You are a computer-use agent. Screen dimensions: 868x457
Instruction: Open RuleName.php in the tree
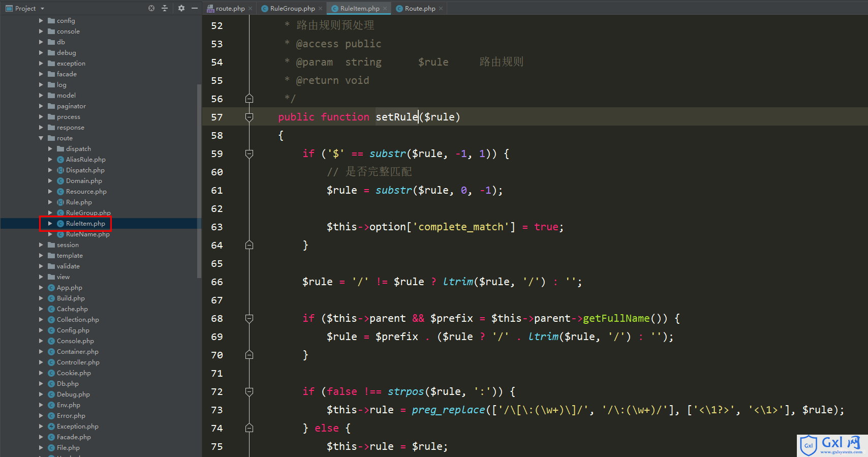(x=88, y=234)
